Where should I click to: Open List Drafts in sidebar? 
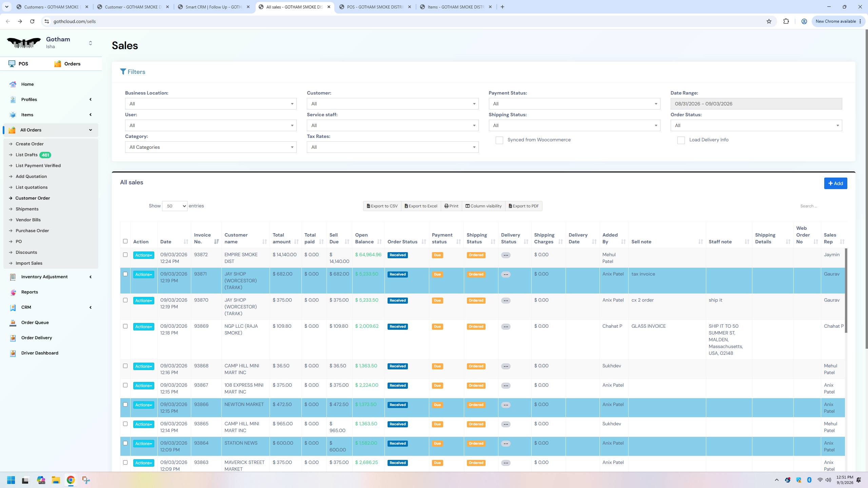coord(26,155)
